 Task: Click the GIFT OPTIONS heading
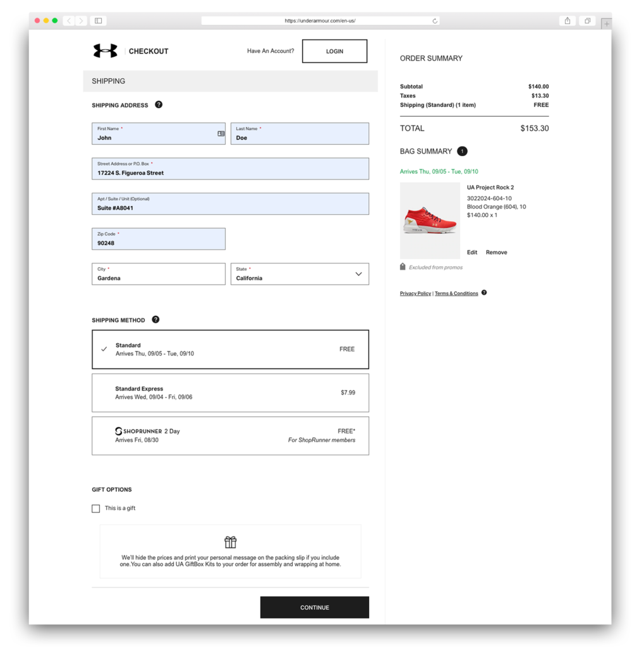111,490
